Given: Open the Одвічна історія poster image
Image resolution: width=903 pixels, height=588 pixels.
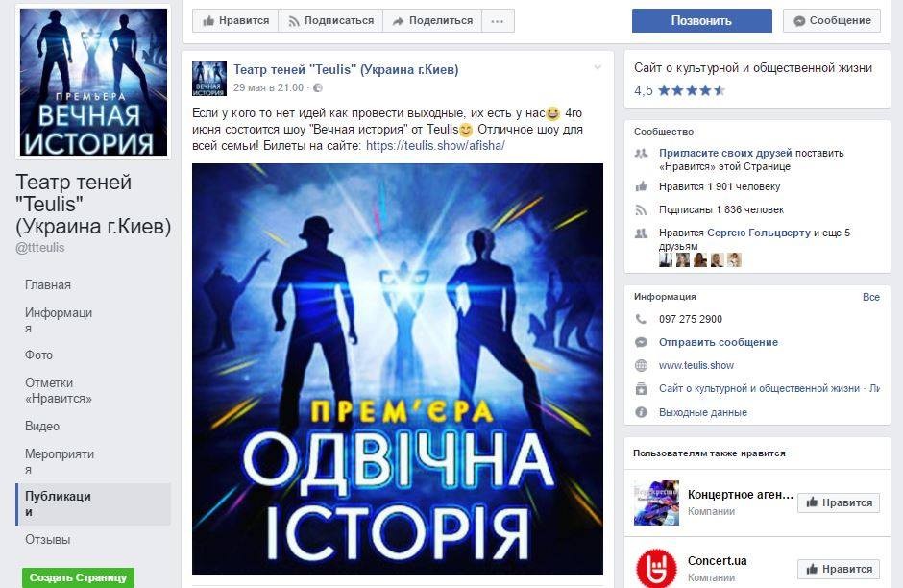Looking at the screenshot, I should [x=398, y=369].
